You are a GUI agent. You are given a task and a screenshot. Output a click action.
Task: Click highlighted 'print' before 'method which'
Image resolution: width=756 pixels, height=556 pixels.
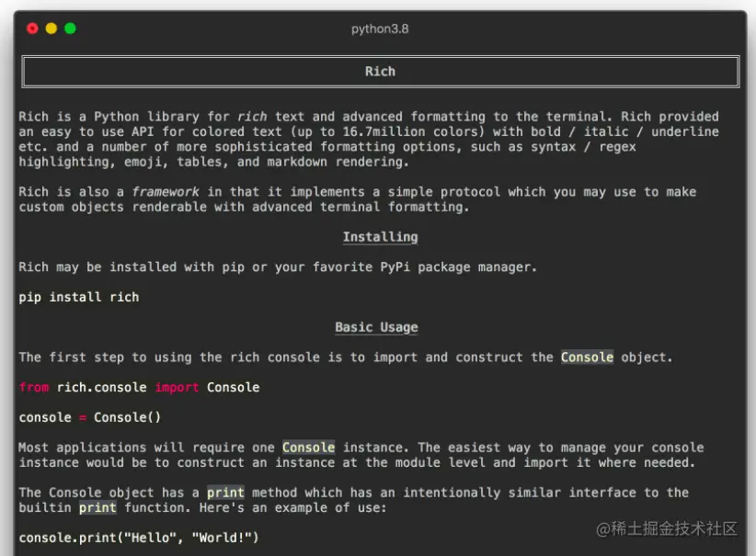pyautogui.click(x=225, y=493)
